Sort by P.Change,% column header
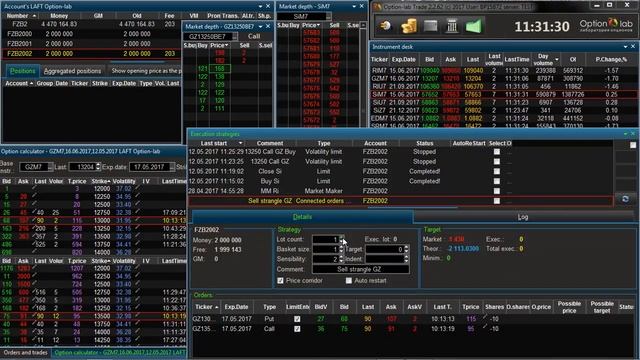This screenshot has height=360, width=640. click(x=611, y=60)
